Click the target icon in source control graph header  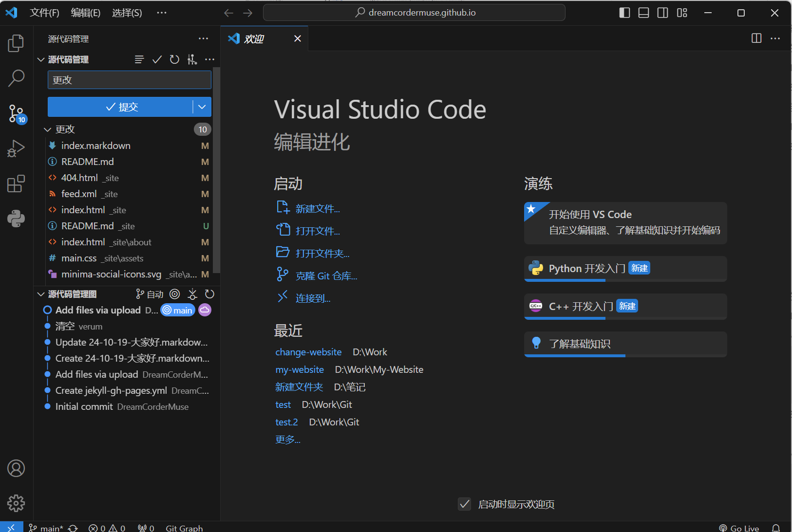tap(175, 294)
